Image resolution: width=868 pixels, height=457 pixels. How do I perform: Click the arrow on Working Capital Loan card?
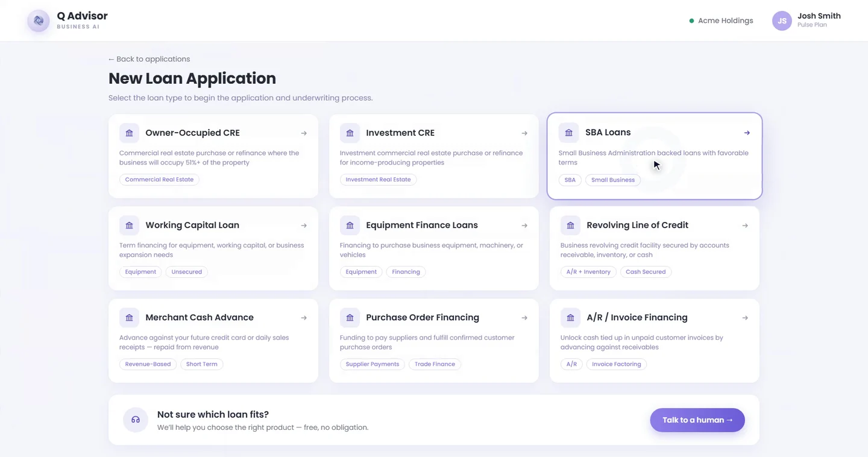304,225
